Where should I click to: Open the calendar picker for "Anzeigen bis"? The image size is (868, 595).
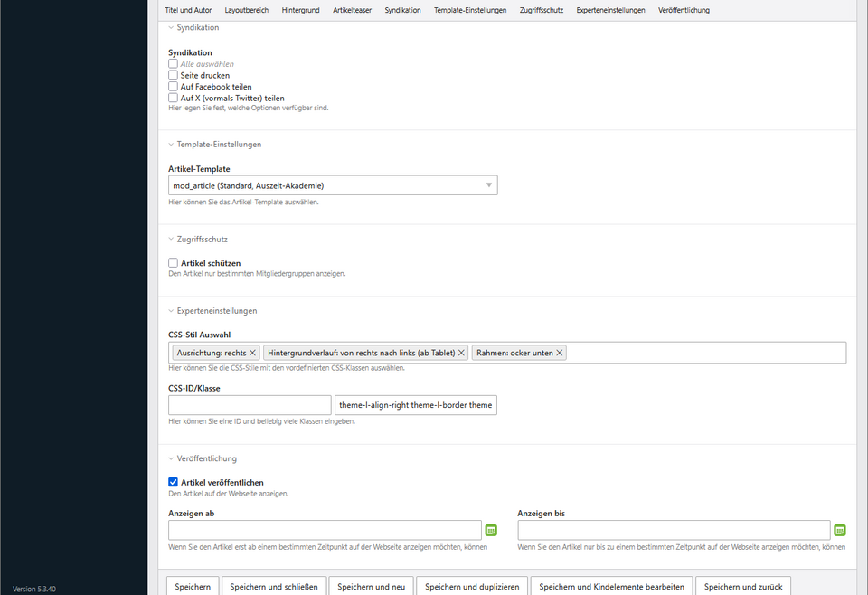839,530
